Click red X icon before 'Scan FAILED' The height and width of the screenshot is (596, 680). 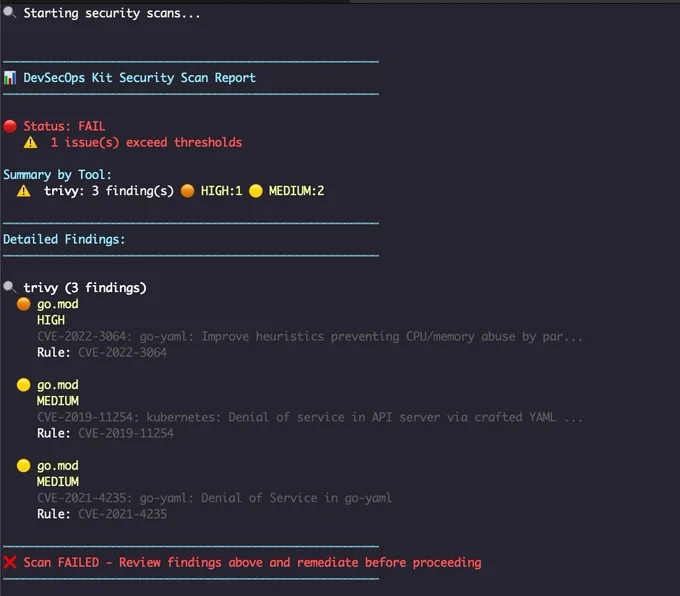point(10,562)
